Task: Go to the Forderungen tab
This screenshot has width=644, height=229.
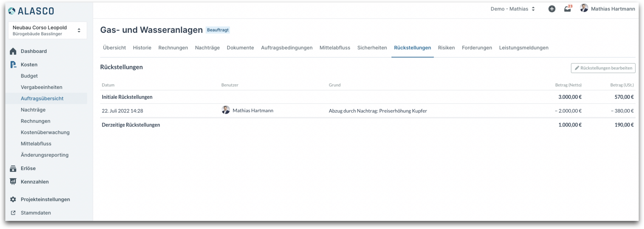Action: [477, 48]
